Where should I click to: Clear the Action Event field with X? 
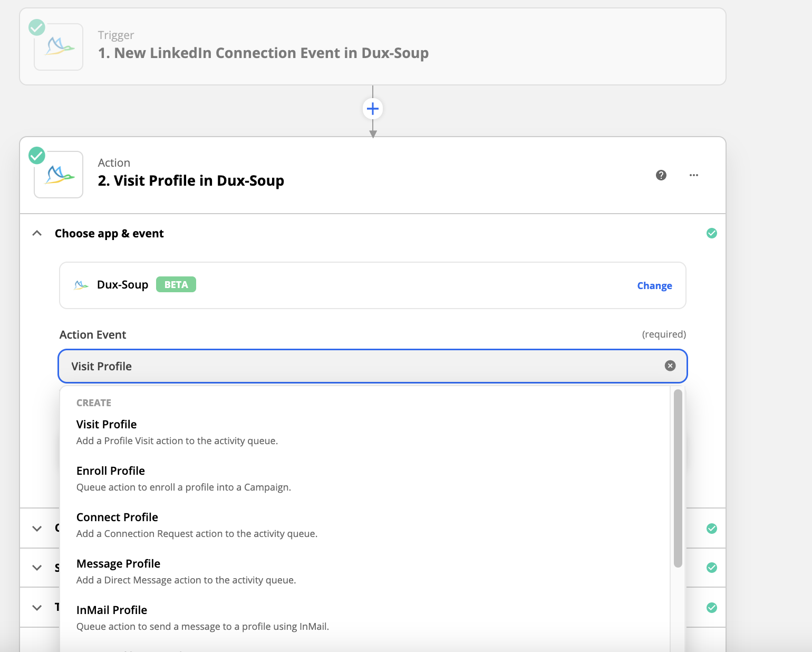click(670, 366)
